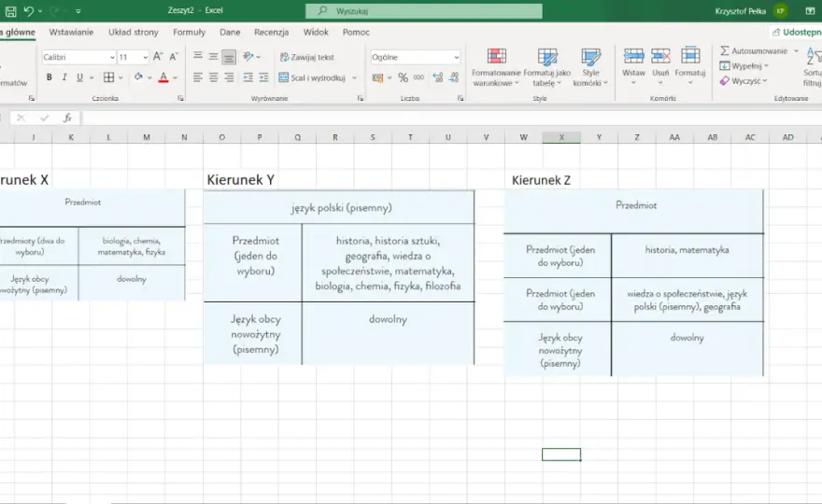Viewport: 822px width, 504px height.
Task: Click the text orientation icon
Action: pyautogui.click(x=248, y=56)
